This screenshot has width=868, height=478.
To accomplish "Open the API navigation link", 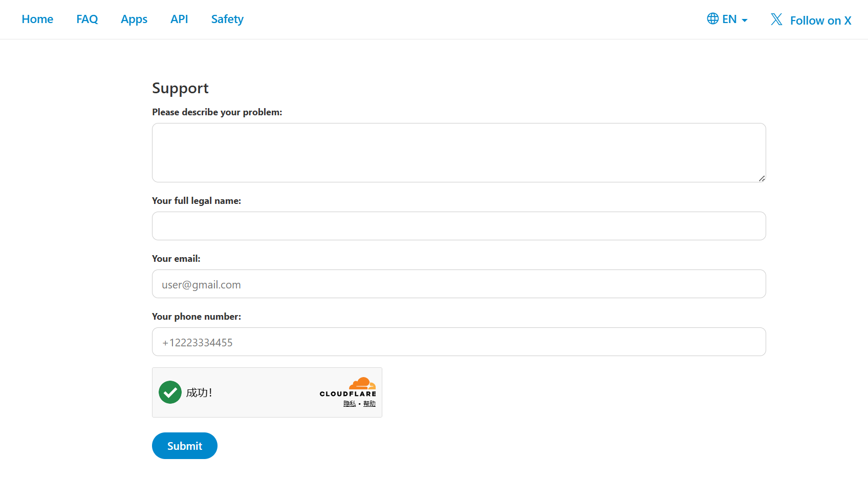I will pyautogui.click(x=179, y=19).
